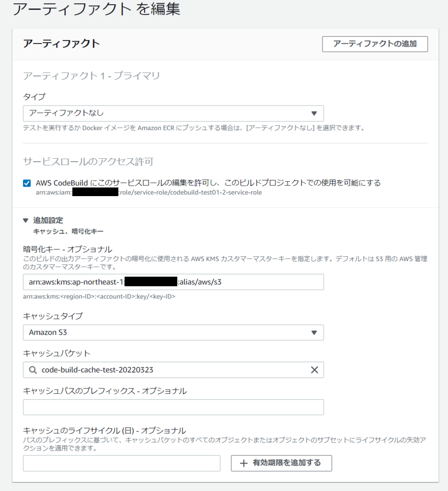Open the Amazon S3 cache type dropdown
This screenshot has width=448, height=491.
(x=172, y=332)
